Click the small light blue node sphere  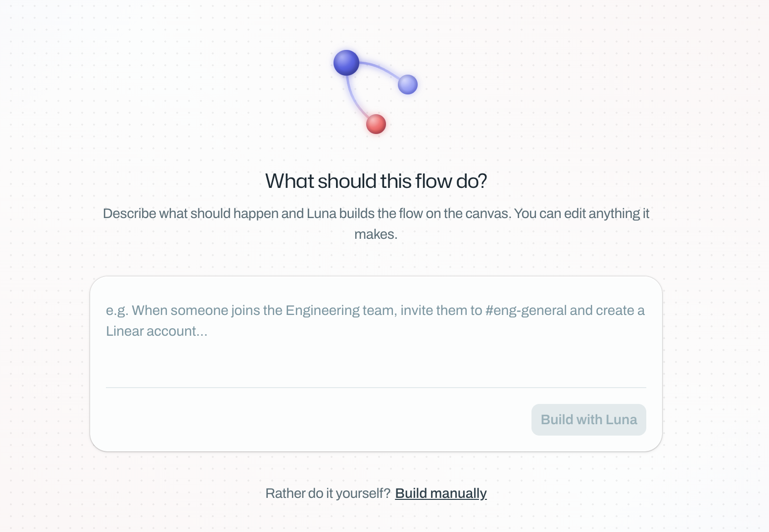[408, 85]
